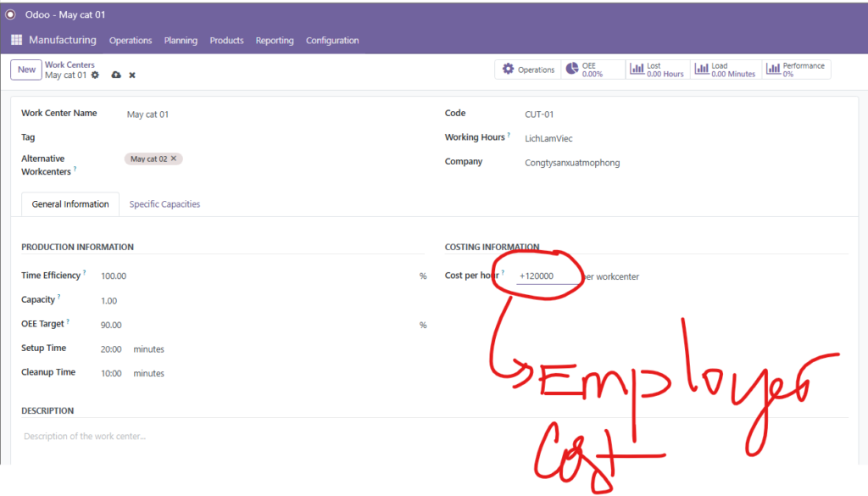This screenshot has height=496, width=868.
Task: Go to Work Centers breadcrumb link
Action: tap(70, 64)
